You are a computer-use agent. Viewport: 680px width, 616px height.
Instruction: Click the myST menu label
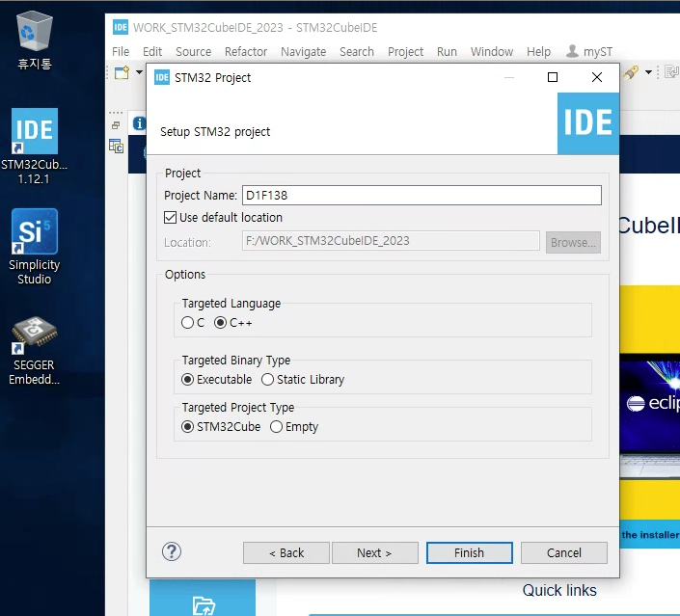[x=598, y=52]
